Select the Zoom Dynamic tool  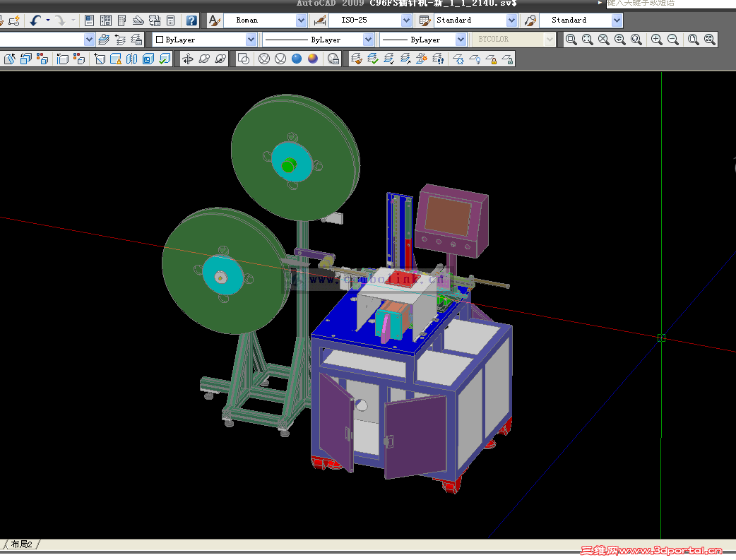587,40
